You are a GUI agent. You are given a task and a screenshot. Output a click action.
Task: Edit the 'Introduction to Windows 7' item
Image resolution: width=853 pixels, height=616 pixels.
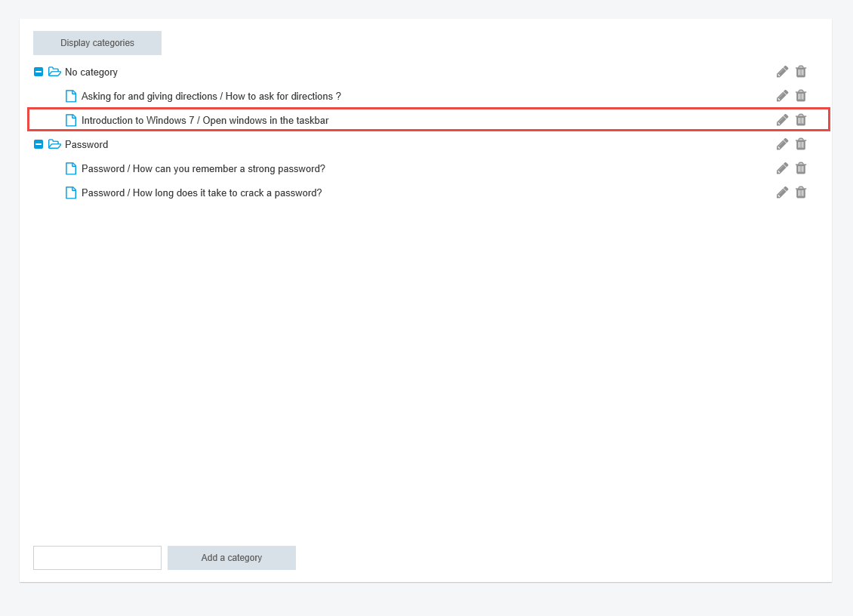[782, 120]
